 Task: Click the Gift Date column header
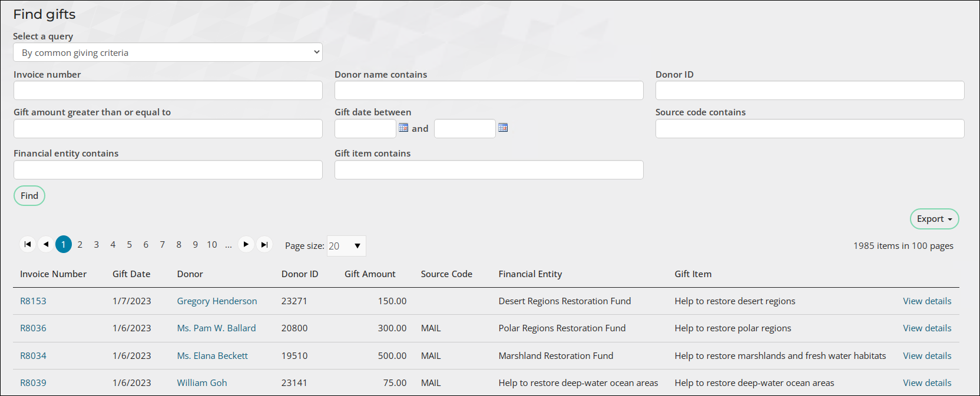click(x=131, y=274)
